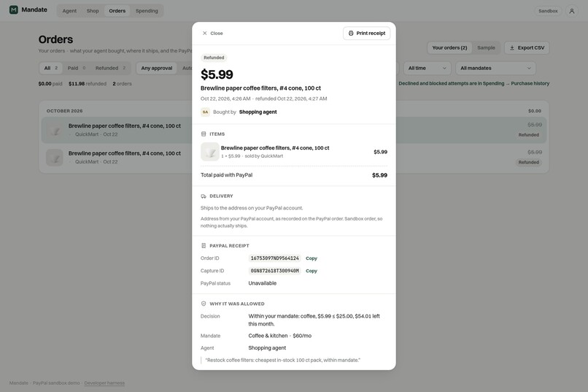
Task: Select the second Brewline order row
Action: pyautogui.click(x=293, y=158)
